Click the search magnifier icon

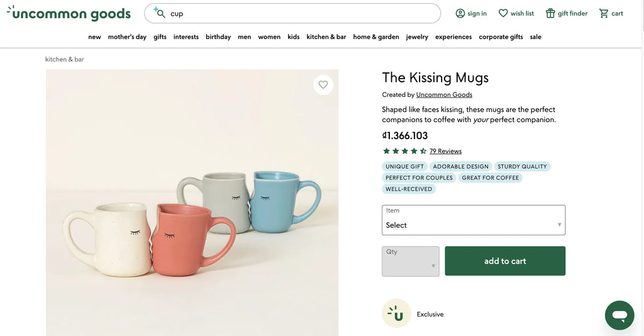pos(160,13)
